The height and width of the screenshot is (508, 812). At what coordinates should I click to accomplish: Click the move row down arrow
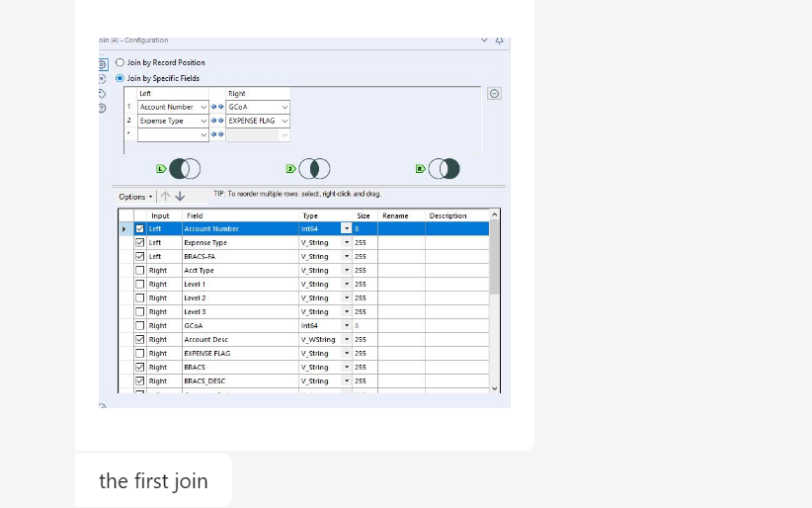[x=180, y=197]
